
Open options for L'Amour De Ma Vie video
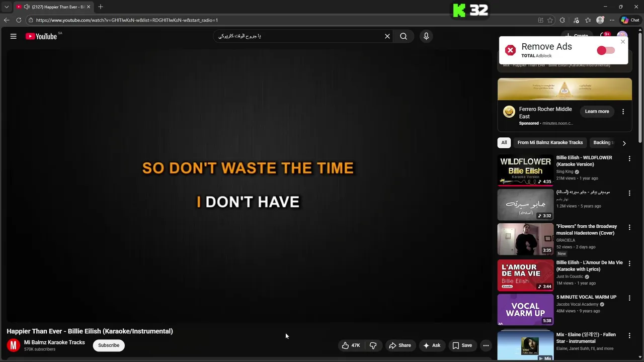(629, 263)
